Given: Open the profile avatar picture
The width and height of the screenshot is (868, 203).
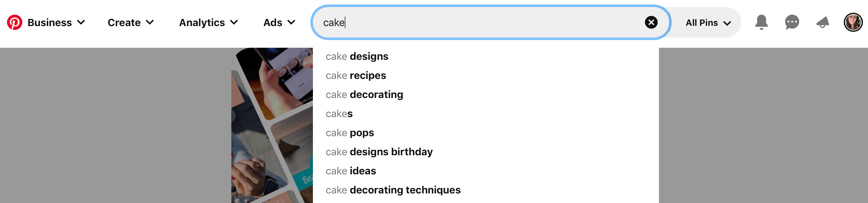Looking at the screenshot, I should pyautogui.click(x=853, y=22).
